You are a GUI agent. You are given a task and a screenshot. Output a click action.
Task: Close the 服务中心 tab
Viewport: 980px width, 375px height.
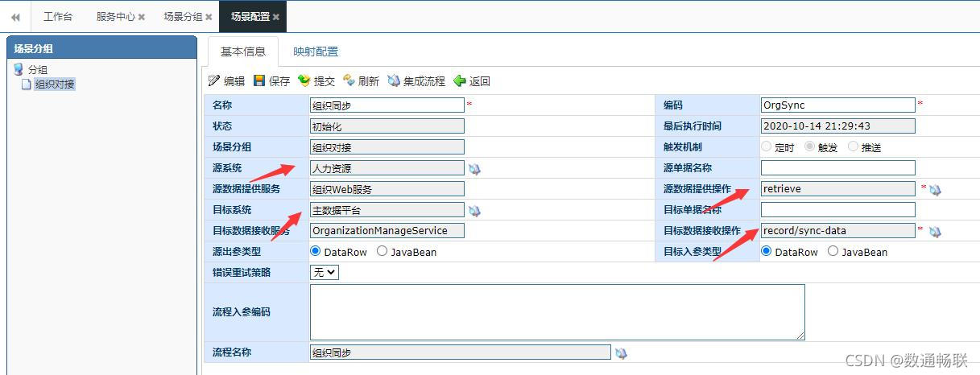pyautogui.click(x=142, y=17)
